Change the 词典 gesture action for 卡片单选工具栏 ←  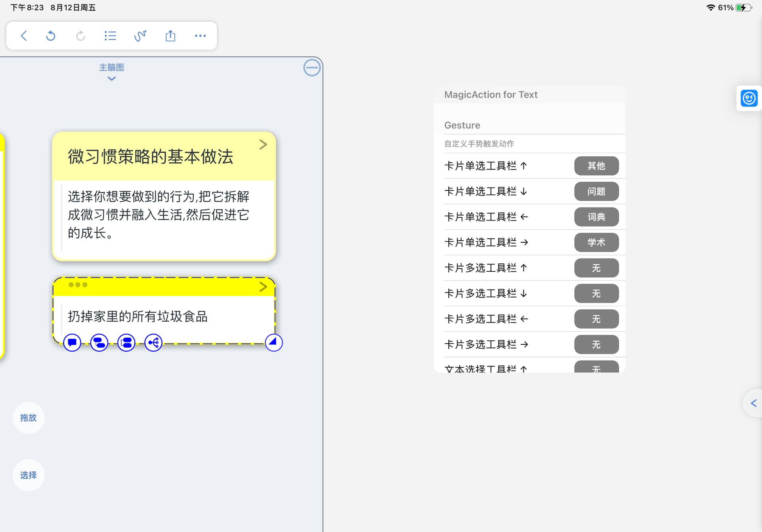(596, 217)
